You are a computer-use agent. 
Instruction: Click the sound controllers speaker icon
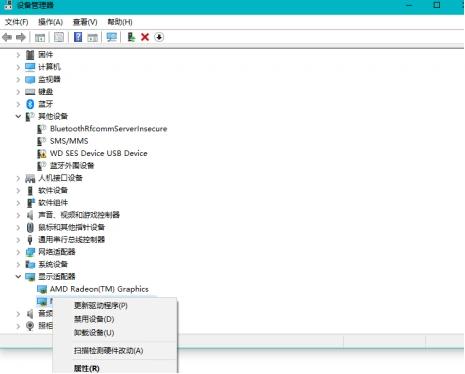(30, 215)
